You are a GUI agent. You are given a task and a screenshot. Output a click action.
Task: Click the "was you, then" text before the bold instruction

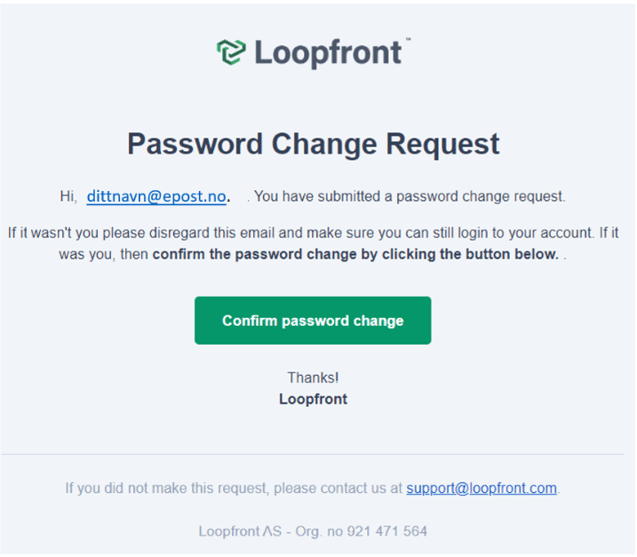click(x=104, y=254)
